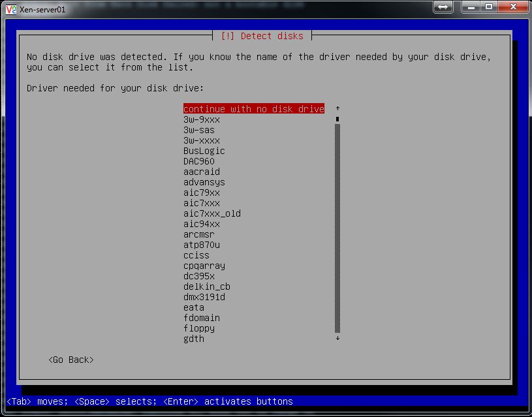The height and width of the screenshot is (417, 532).
Task: Choose gdth at the list bottom
Action: [x=194, y=339]
